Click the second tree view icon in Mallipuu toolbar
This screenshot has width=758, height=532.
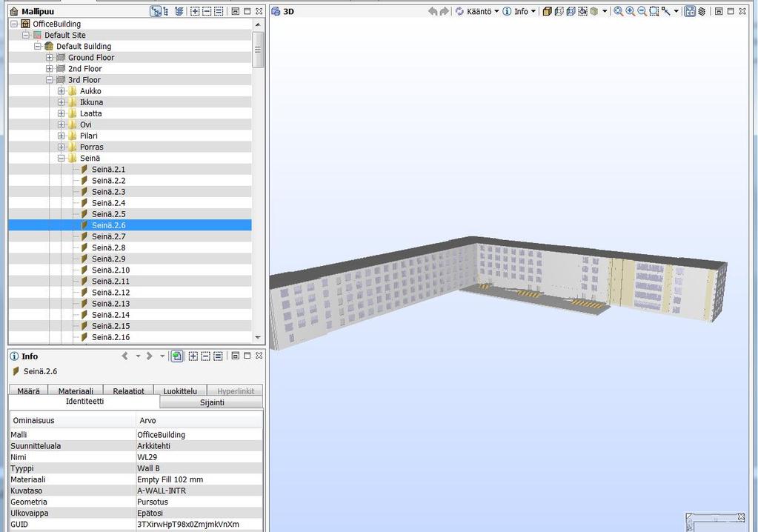[x=166, y=11]
